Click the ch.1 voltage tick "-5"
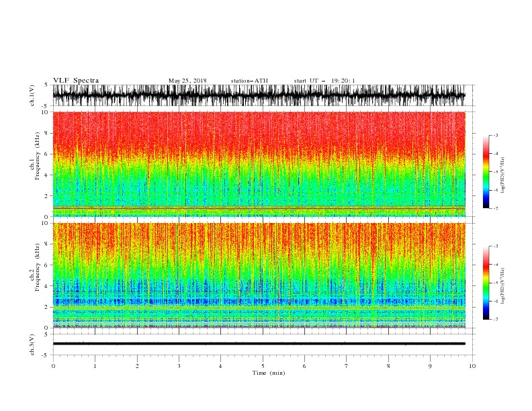The height and width of the screenshot is (411, 532). pyautogui.click(x=46, y=106)
